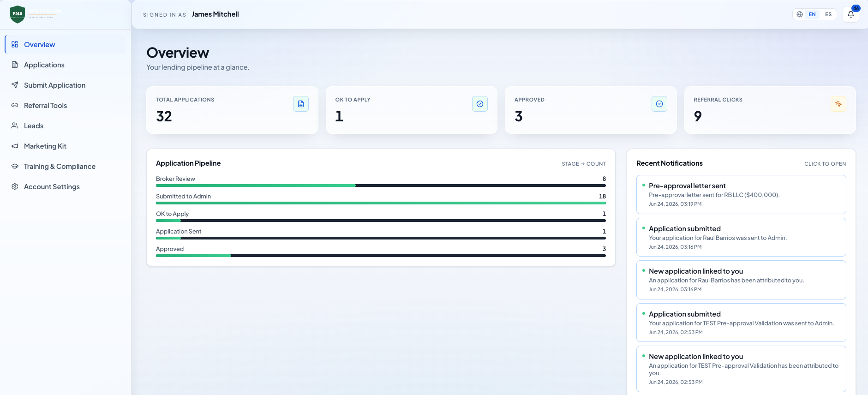Viewport: 868px width, 395px height.
Task: Click the Recent Notifications heading
Action: [x=670, y=163]
